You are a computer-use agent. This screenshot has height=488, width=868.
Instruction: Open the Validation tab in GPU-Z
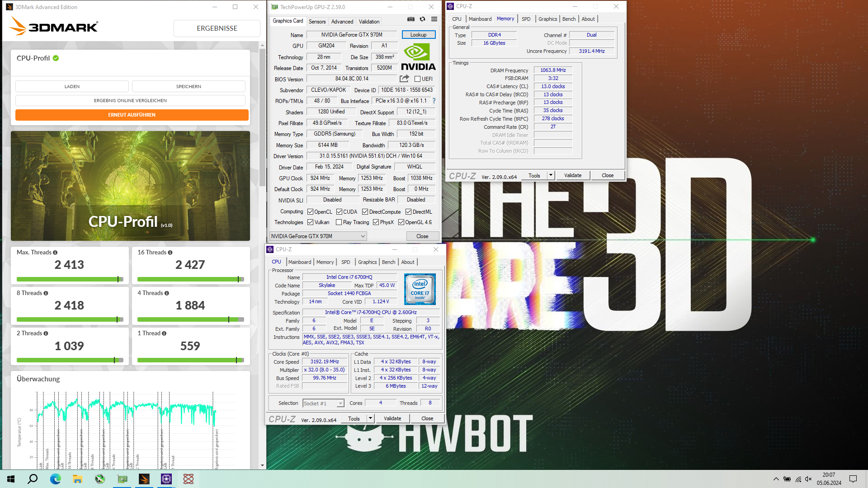pos(369,22)
